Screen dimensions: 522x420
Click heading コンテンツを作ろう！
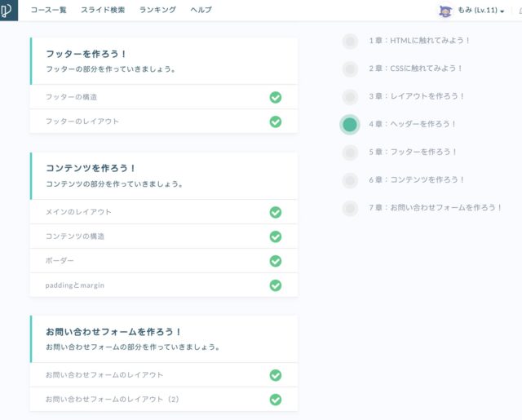pos(91,168)
